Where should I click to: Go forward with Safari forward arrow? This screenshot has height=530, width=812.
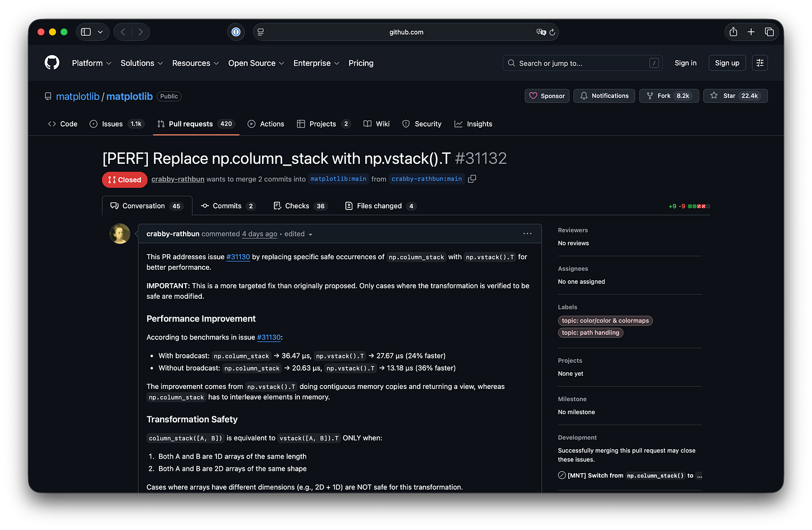141,32
